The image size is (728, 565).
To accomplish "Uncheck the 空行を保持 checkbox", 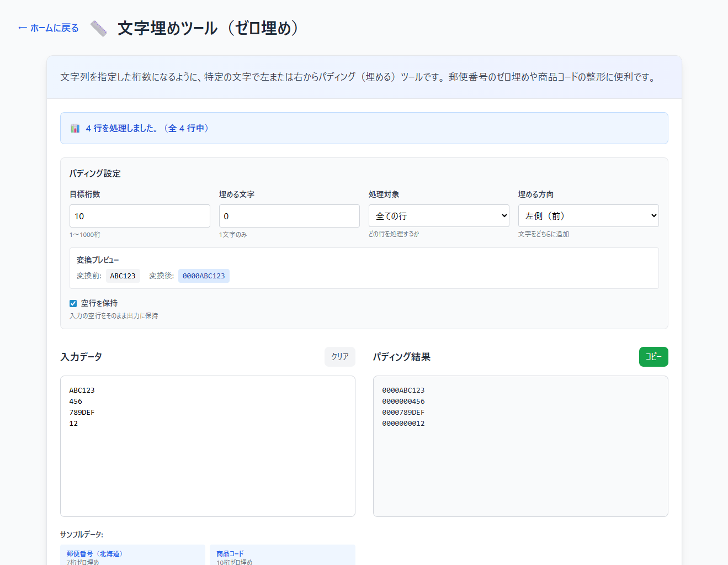I will pos(73,303).
